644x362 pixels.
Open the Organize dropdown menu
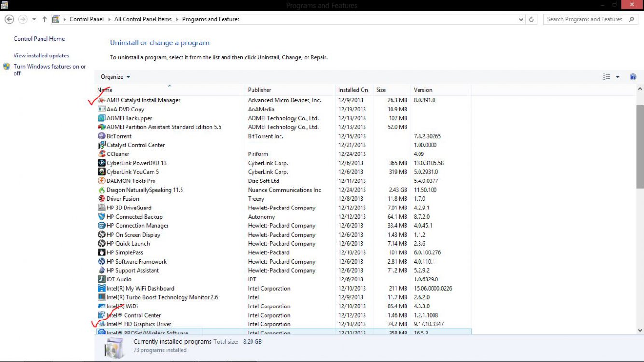(x=115, y=77)
